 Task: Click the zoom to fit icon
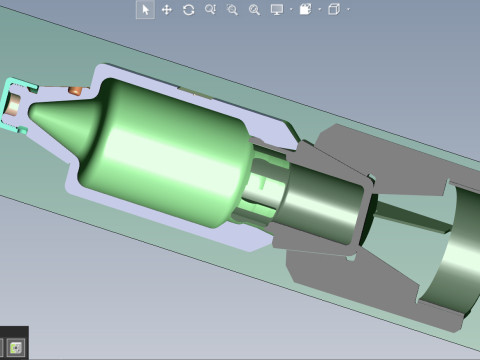pyautogui.click(x=254, y=10)
